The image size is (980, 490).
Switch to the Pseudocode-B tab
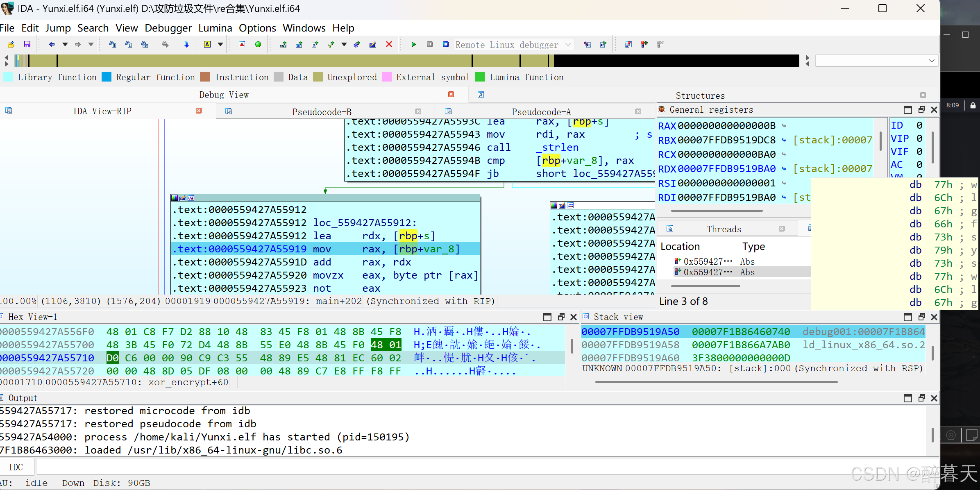(x=322, y=112)
